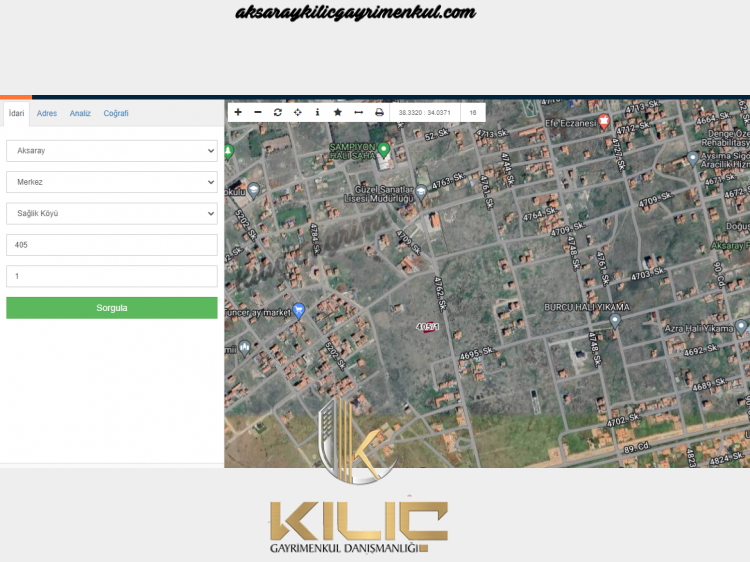Click the zoom level value 16
This screenshot has width=750, height=562.
tap(473, 113)
